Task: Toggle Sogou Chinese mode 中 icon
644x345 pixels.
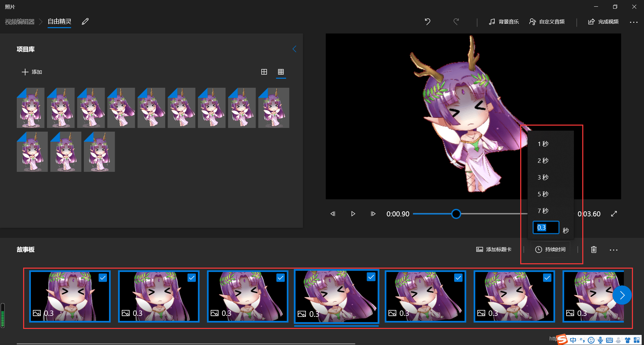Action: point(573,340)
